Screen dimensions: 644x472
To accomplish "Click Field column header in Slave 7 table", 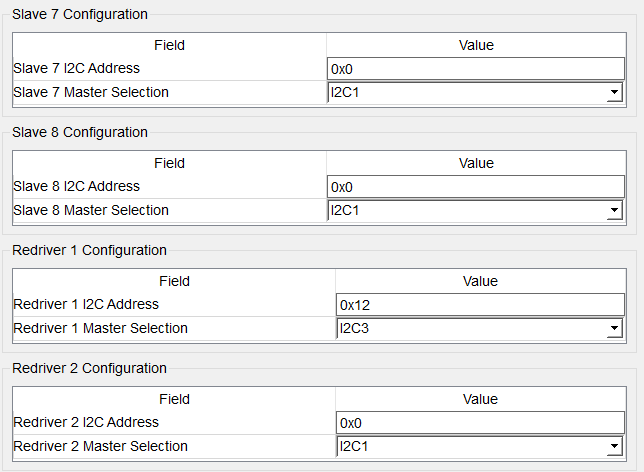I will coord(169,45).
